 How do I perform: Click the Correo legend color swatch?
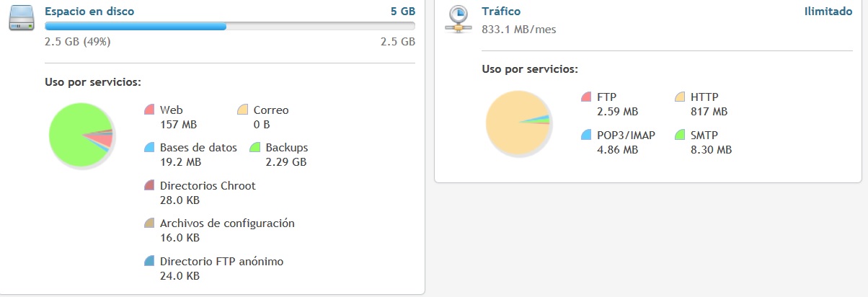pyautogui.click(x=244, y=110)
